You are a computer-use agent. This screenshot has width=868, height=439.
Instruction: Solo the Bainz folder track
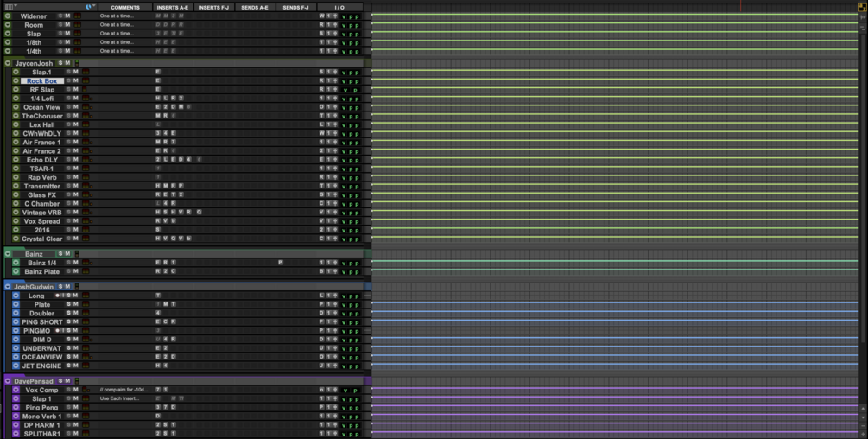click(60, 253)
